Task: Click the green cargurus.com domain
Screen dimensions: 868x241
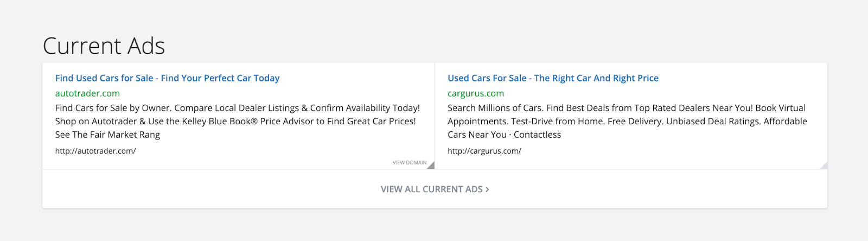Action: pos(476,93)
